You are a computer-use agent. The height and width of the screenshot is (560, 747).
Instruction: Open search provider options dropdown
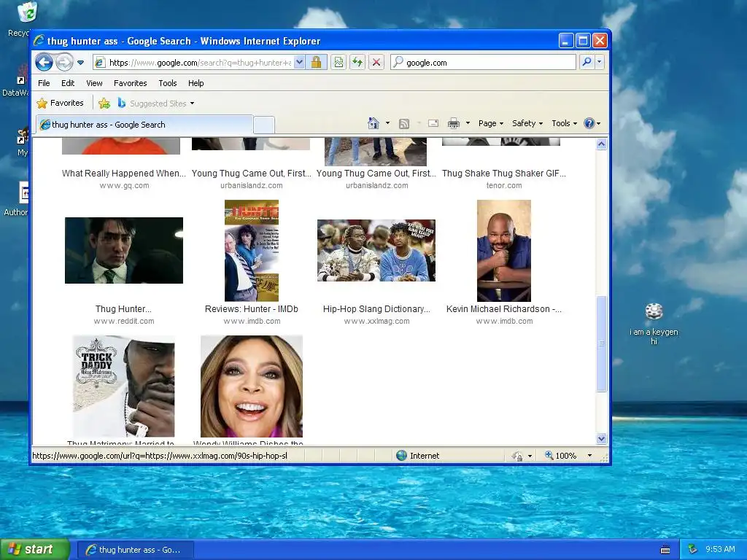[600, 62]
